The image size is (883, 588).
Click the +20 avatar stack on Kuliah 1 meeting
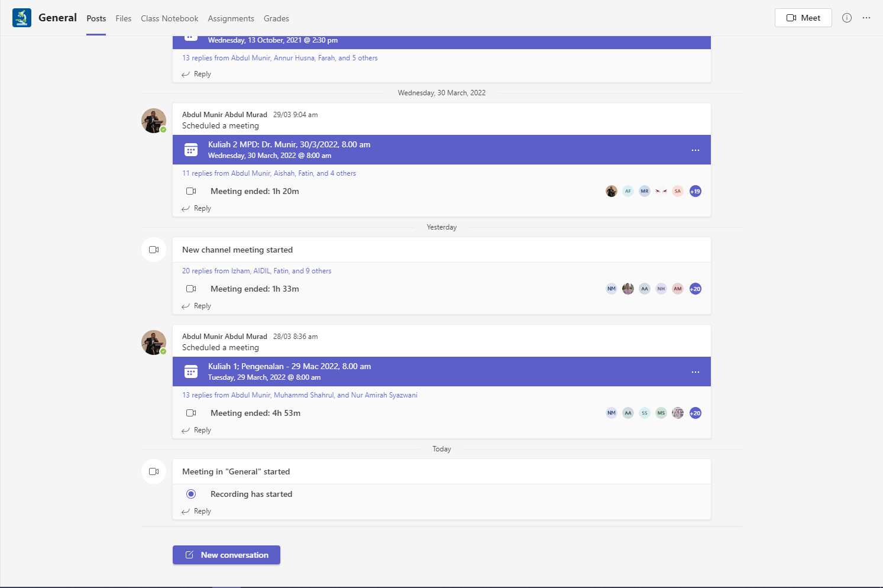coord(695,412)
